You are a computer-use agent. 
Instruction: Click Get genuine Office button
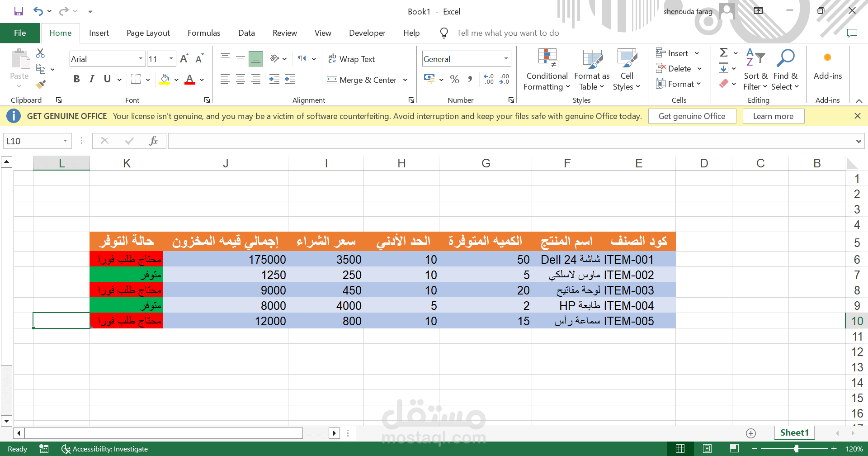click(x=692, y=116)
